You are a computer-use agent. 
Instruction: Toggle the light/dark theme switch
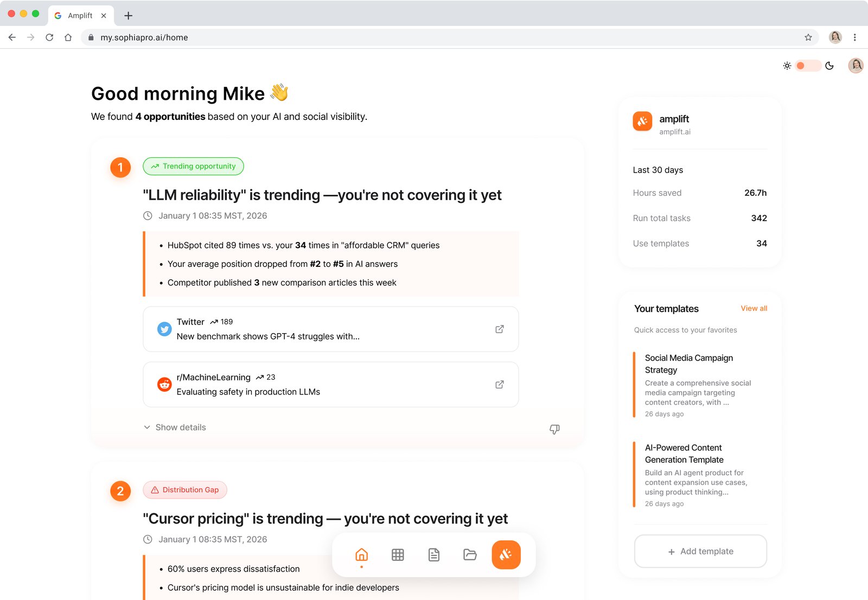(808, 66)
